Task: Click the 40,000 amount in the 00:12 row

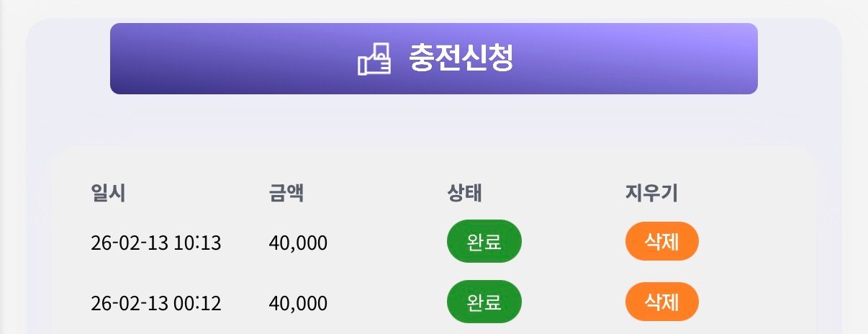Action: (298, 304)
